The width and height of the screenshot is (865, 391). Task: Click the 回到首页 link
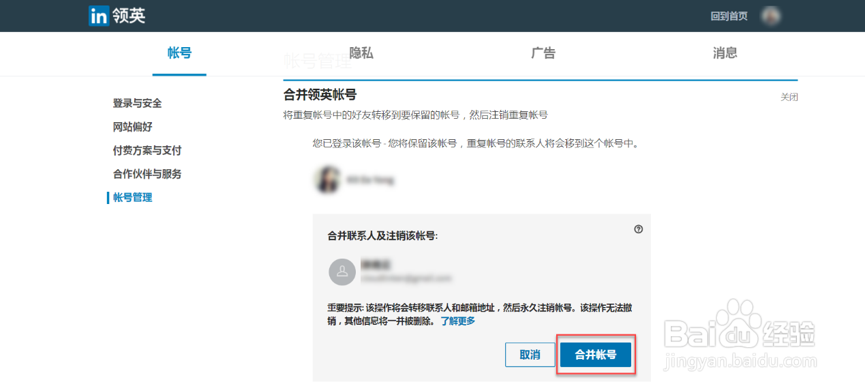tap(729, 17)
